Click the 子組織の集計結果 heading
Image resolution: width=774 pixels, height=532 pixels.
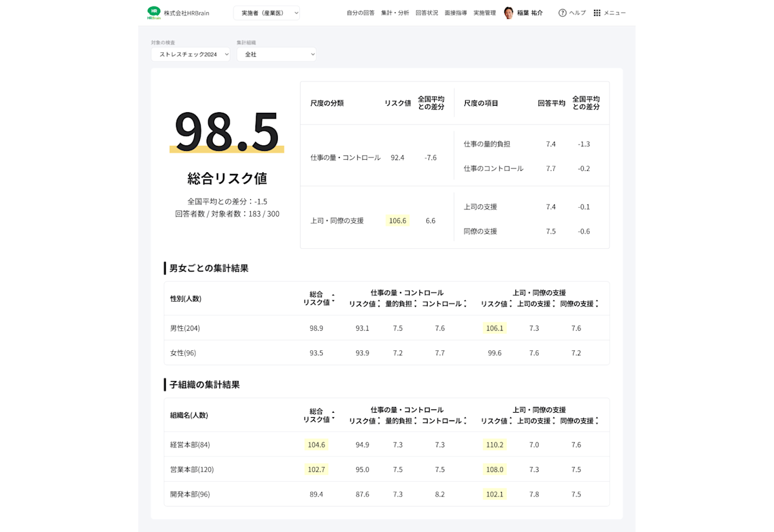(x=204, y=385)
